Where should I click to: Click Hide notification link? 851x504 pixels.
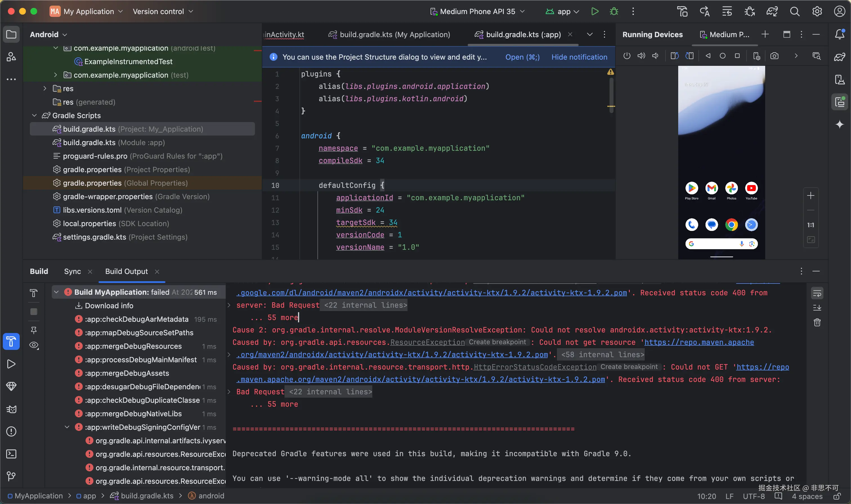point(579,57)
